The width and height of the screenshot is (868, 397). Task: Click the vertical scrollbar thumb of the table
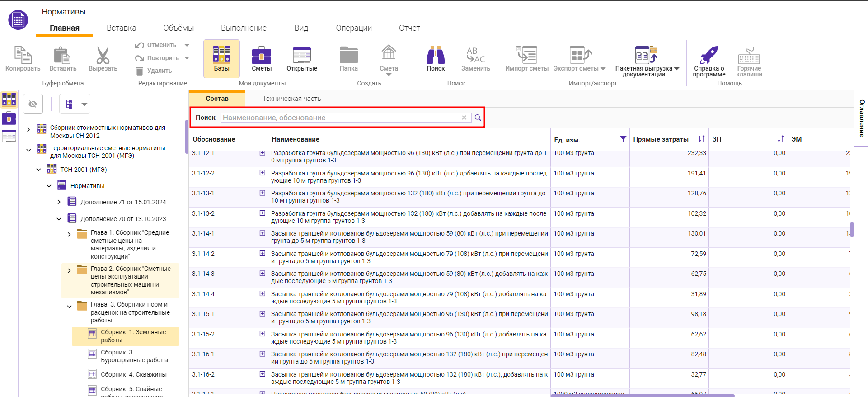coord(852,229)
